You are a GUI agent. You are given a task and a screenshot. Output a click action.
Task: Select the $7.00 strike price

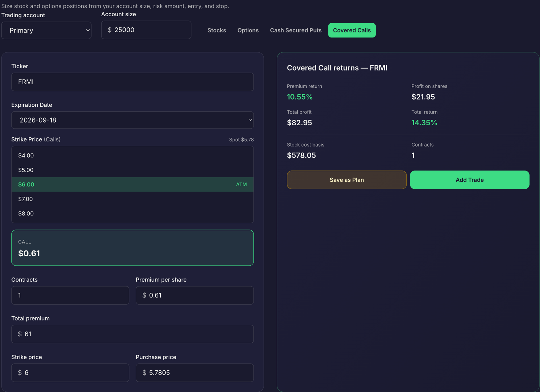[x=132, y=199]
